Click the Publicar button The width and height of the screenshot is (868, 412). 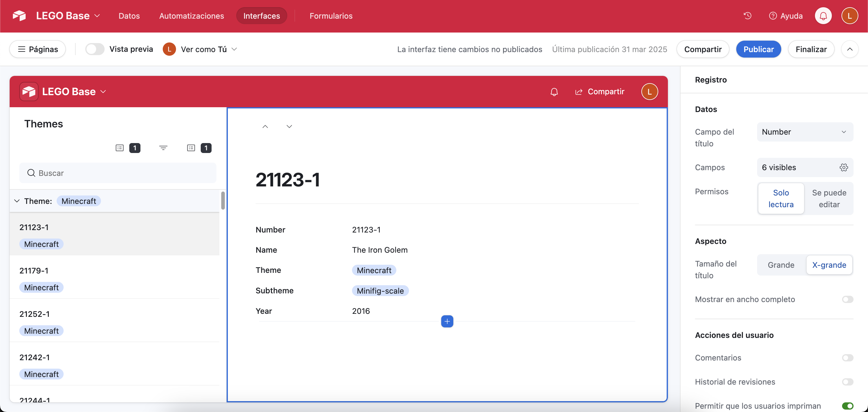(x=758, y=49)
